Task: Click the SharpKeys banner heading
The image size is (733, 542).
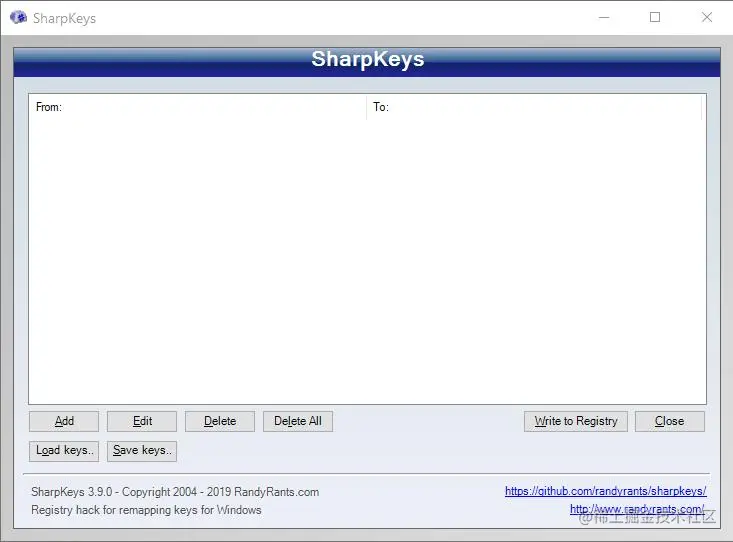Action: 367,59
